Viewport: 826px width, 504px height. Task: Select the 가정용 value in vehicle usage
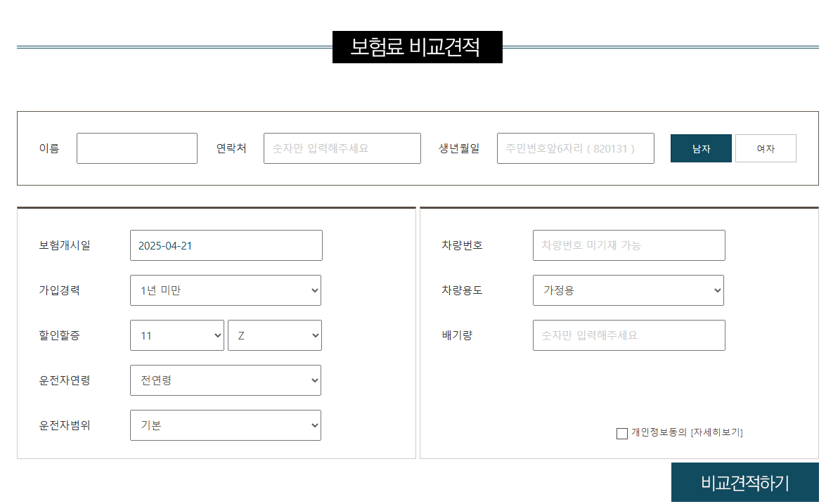pos(628,290)
